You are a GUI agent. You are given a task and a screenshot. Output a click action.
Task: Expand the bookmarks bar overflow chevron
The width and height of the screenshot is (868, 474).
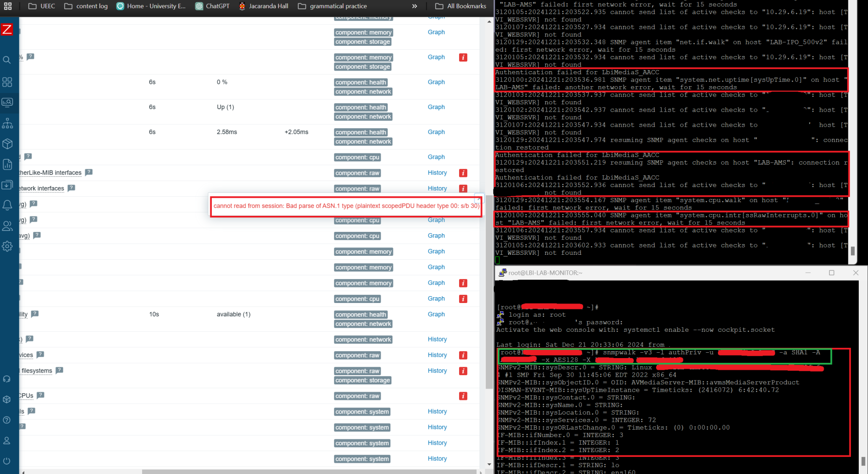pos(414,6)
